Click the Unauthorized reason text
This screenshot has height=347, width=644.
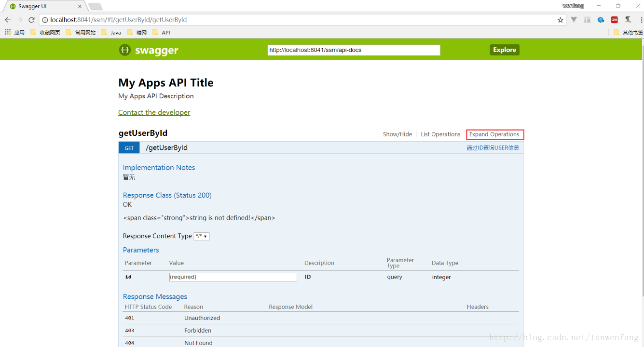[x=202, y=318]
